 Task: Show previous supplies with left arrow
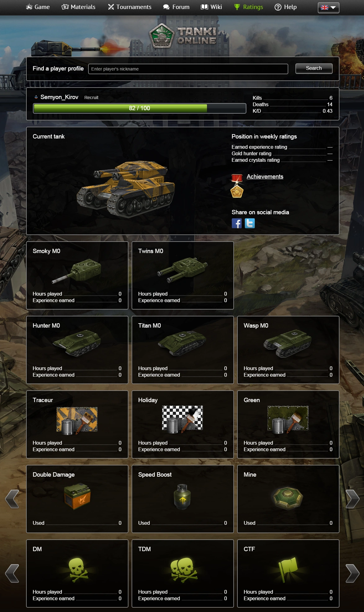[x=12, y=499]
